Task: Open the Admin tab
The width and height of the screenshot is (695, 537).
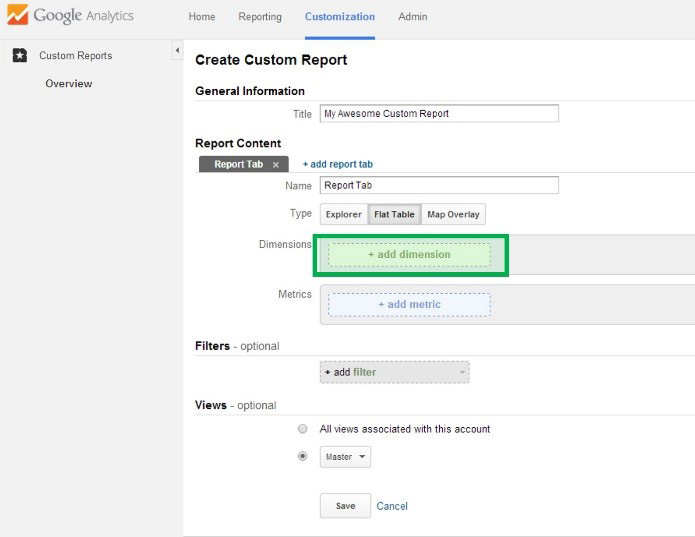Action: pyautogui.click(x=412, y=17)
